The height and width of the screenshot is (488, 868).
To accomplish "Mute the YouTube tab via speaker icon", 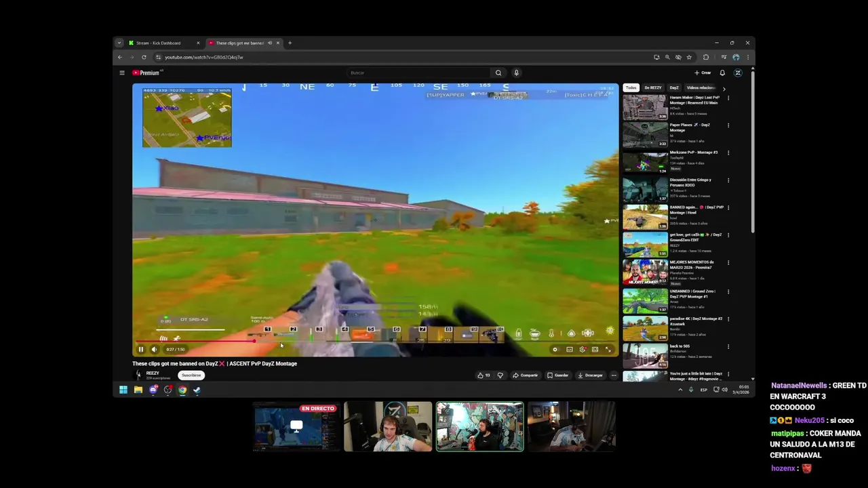I will tap(270, 43).
